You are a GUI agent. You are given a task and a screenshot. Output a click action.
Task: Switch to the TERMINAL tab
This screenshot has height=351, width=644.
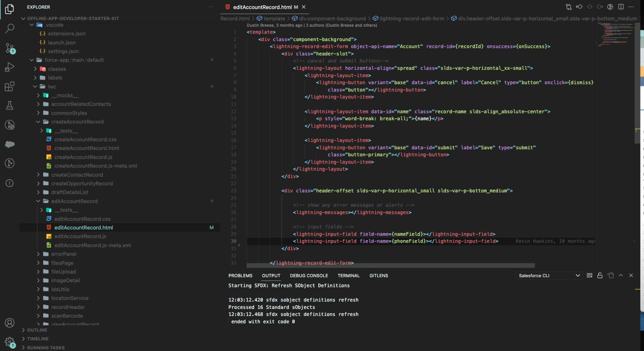point(348,276)
